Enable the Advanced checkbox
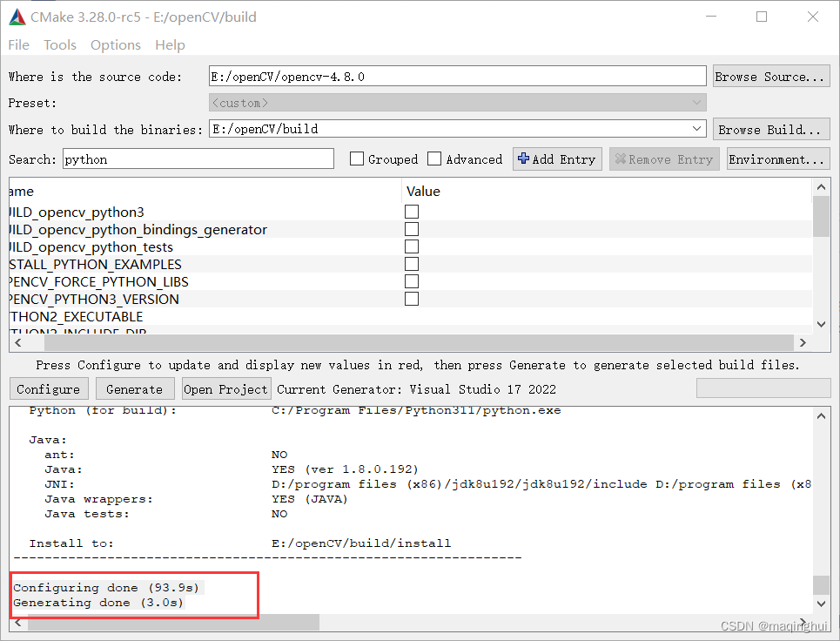 433,159
